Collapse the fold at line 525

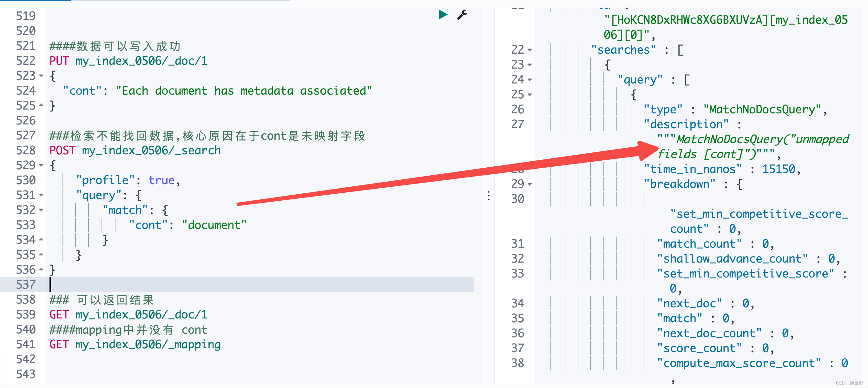tap(41, 105)
